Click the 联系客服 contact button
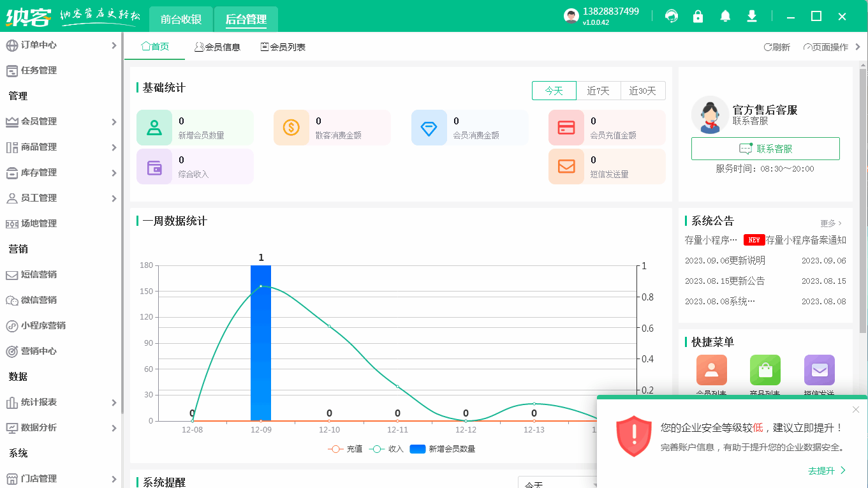Viewport: 868px width, 488px height. (765, 148)
